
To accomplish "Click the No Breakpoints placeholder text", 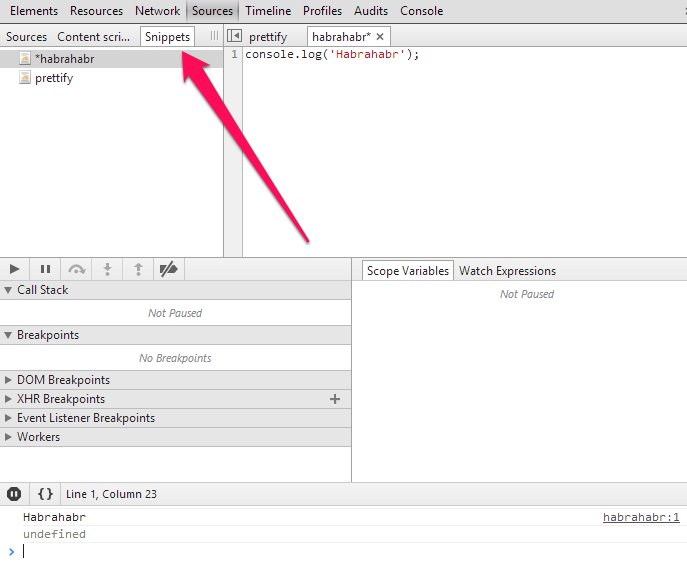I will (x=175, y=358).
